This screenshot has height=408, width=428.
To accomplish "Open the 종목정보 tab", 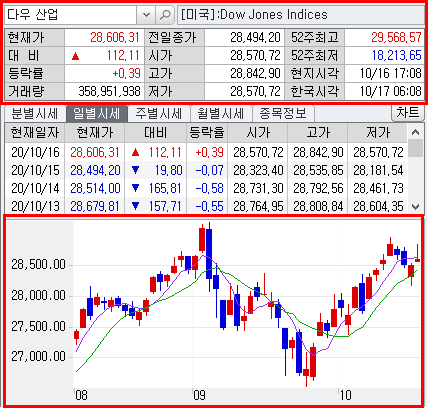I will click(x=283, y=114).
